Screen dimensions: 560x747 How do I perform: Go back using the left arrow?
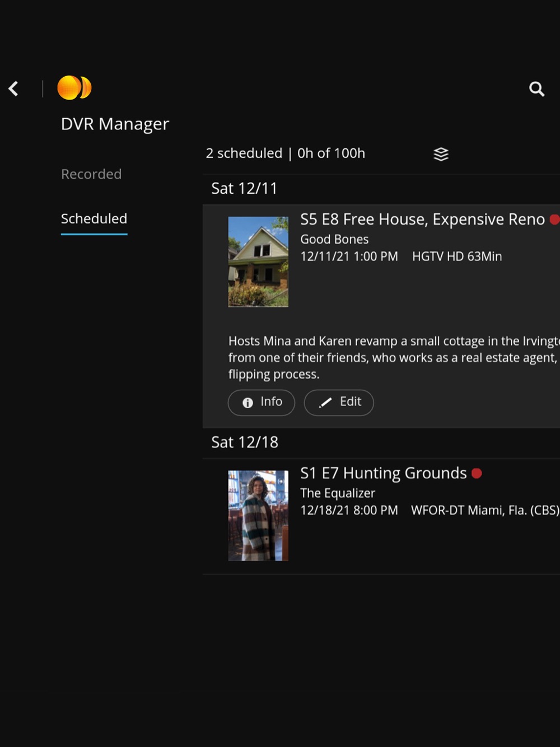pos(13,88)
